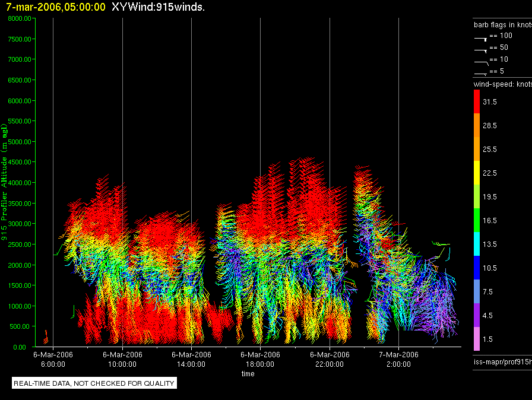
Task: Click the '6-Mar-2006 14:00:00' time label
Action: point(191,359)
